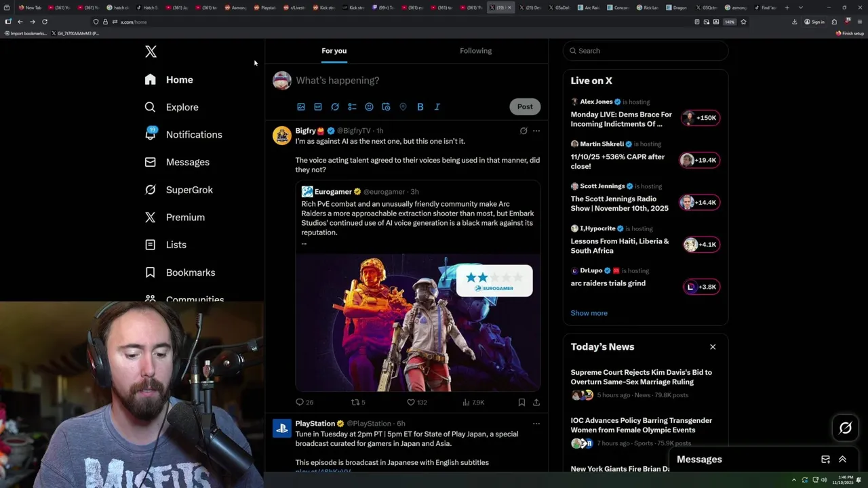This screenshot has width=868, height=488.
Task: Open the Bigfry profile avatar
Action: click(x=282, y=136)
